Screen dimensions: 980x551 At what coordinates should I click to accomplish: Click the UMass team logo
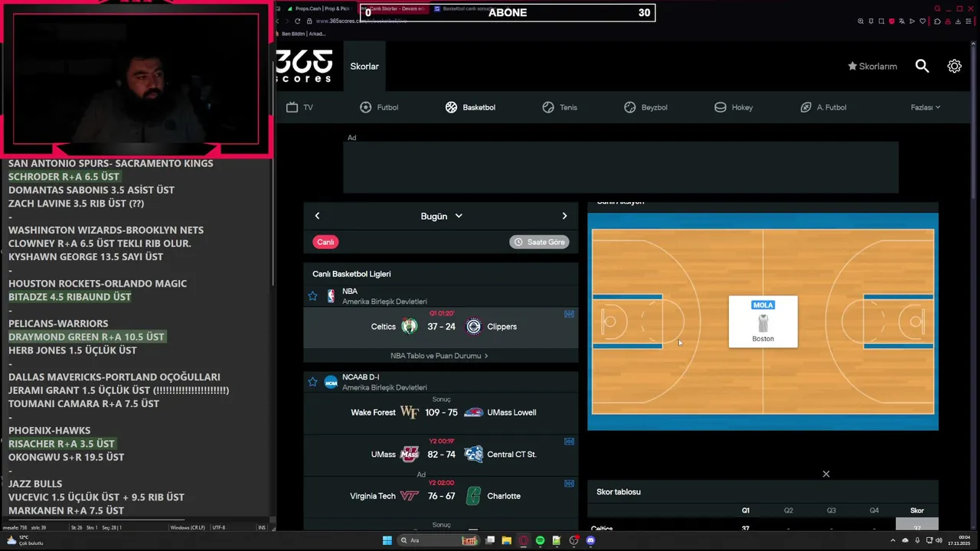(410, 455)
